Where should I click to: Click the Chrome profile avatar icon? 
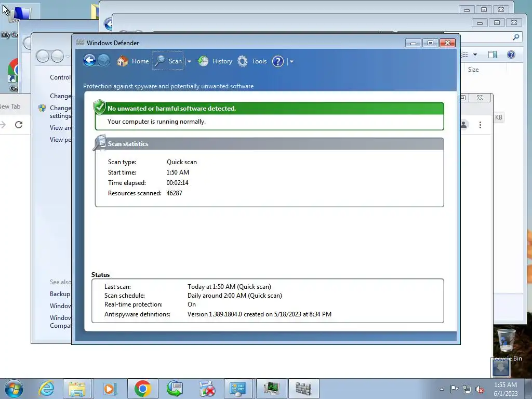pyautogui.click(x=463, y=125)
